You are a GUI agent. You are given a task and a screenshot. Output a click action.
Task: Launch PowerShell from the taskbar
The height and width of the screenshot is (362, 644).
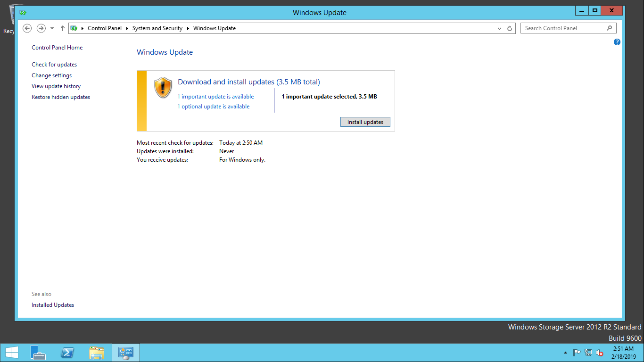click(x=67, y=353)
